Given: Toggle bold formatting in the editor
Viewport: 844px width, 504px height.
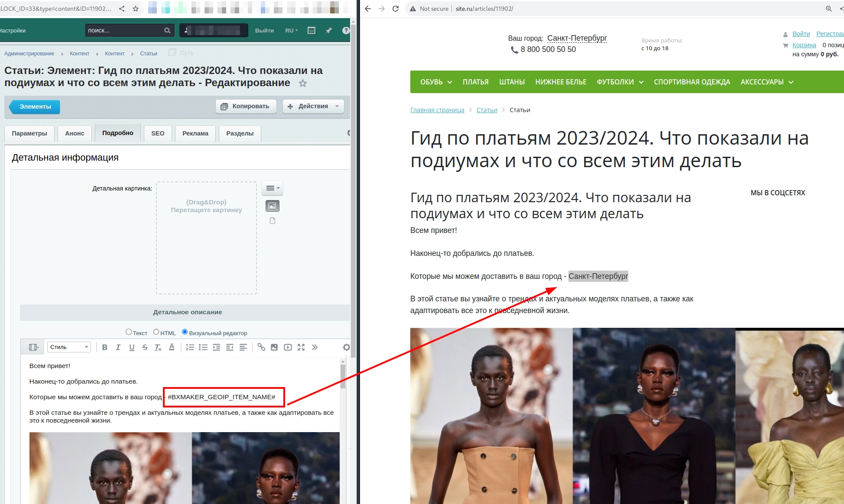Looking at the screenshot, I should click(x=104, y=347).
